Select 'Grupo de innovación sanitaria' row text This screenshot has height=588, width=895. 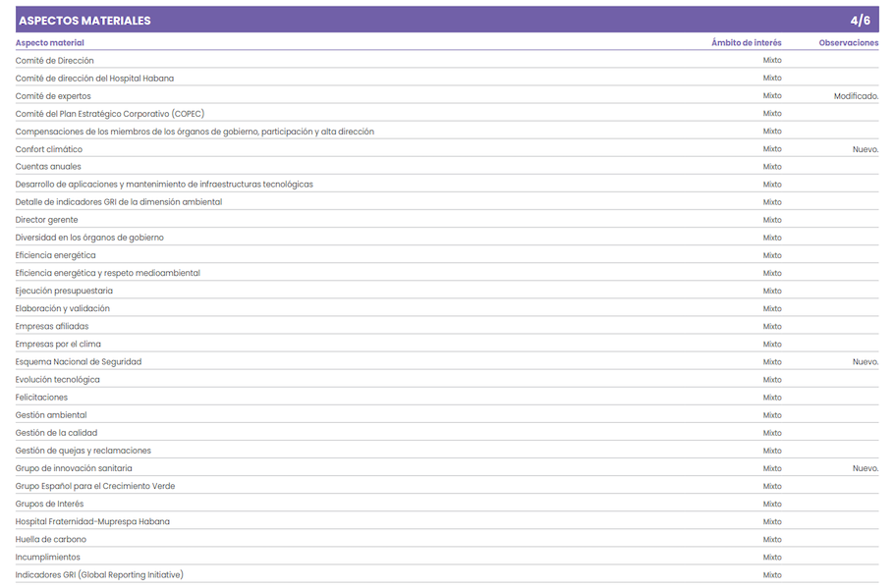pyautogui.click(x=74, y=468)
